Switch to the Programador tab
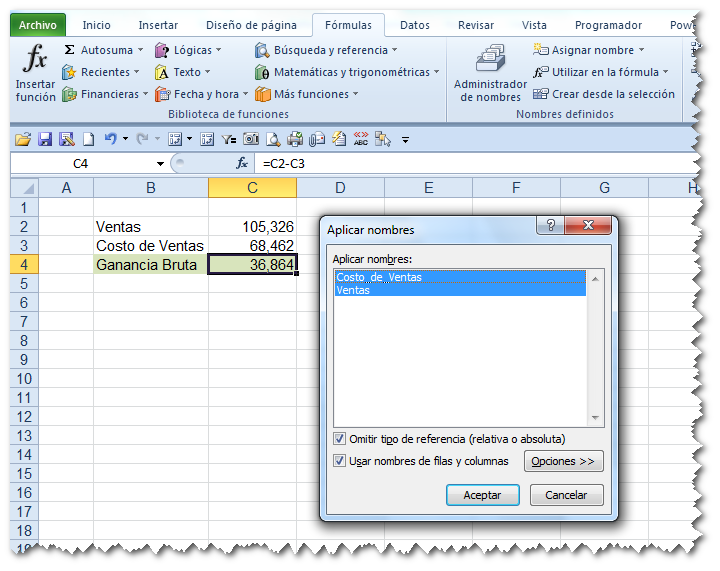This screenshot has width=720, height=571. point(608,25)
